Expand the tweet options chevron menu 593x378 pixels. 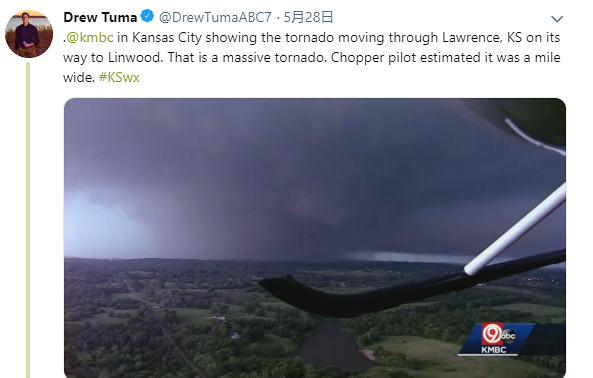(x=557, y=19)
